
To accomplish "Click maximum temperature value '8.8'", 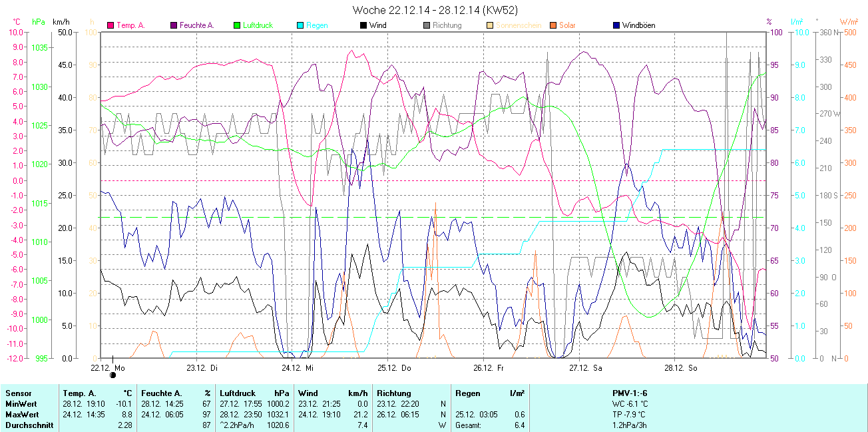I will pyautogui.click(x=127, y=415).
